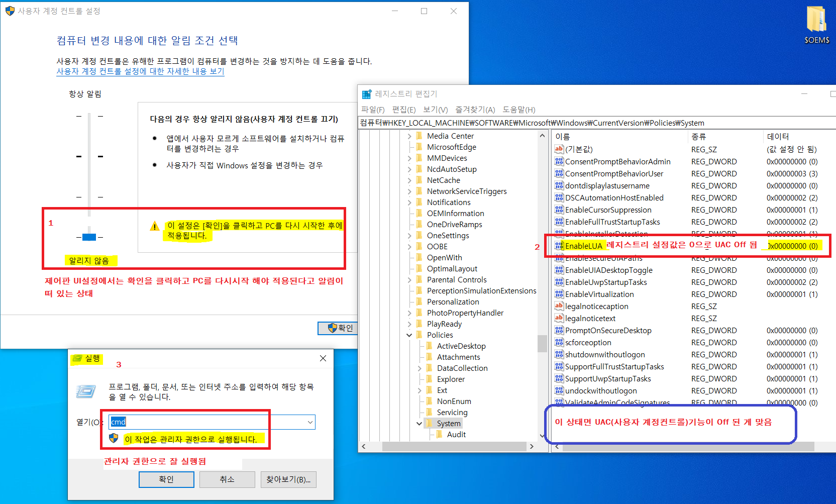Click the System folder icon in tree
836x504 pixels.
point(429,423)
